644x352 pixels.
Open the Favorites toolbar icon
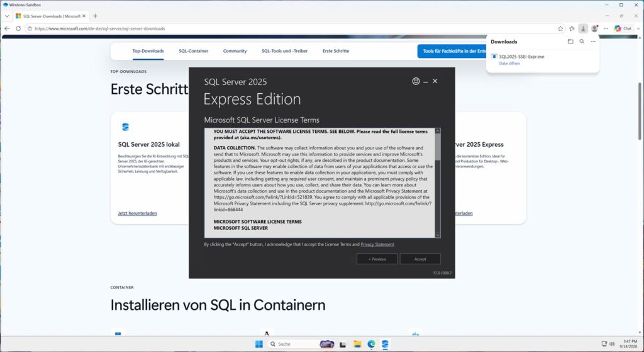point(572,28)
